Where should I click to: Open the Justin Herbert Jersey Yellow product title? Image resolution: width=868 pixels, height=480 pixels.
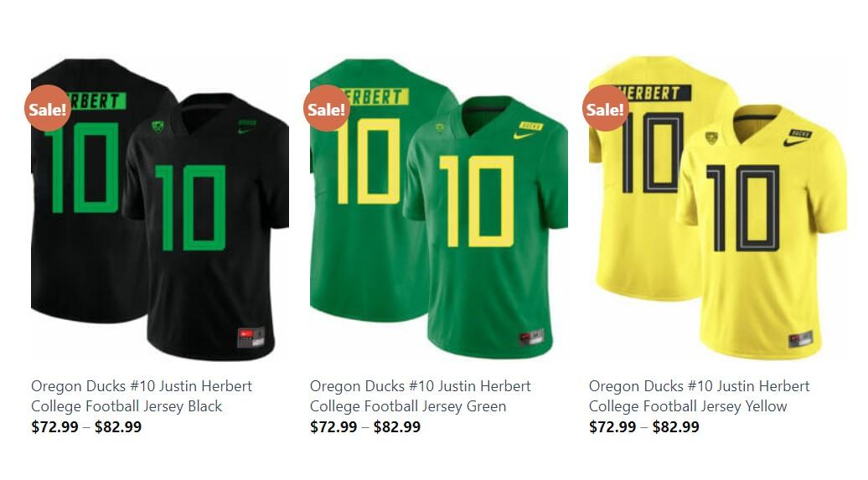coord(699,396)
